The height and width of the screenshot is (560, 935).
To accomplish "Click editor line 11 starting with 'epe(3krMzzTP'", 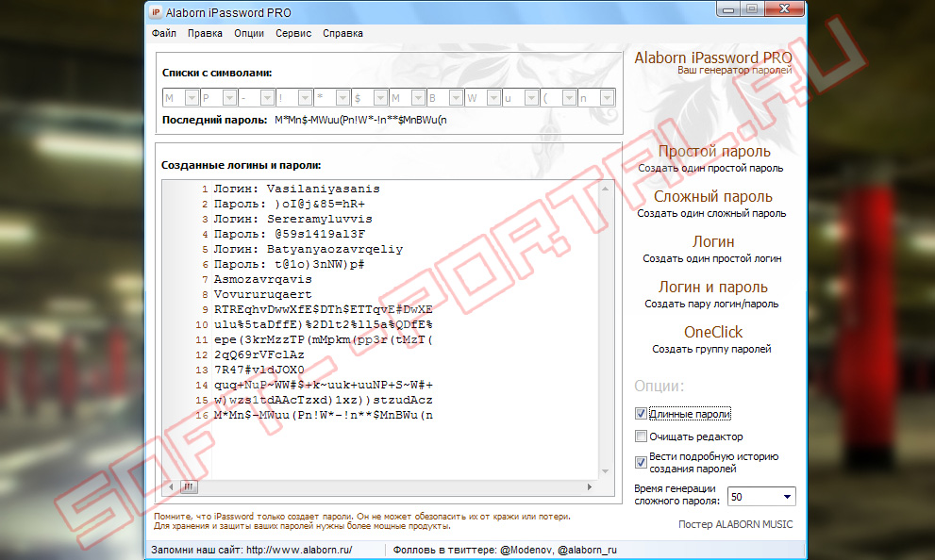I will (324, 339).
